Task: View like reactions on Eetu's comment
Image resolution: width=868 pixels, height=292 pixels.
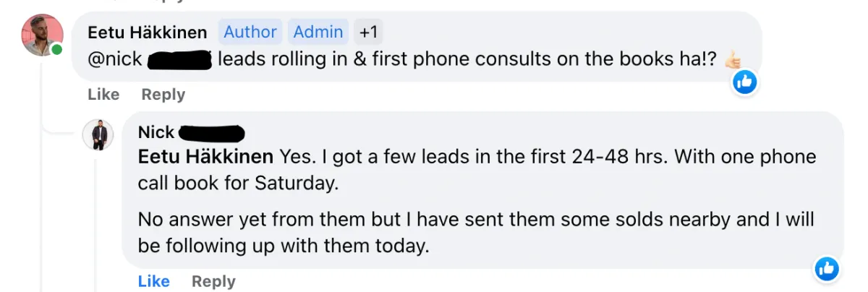Action: tap(744, 82)
